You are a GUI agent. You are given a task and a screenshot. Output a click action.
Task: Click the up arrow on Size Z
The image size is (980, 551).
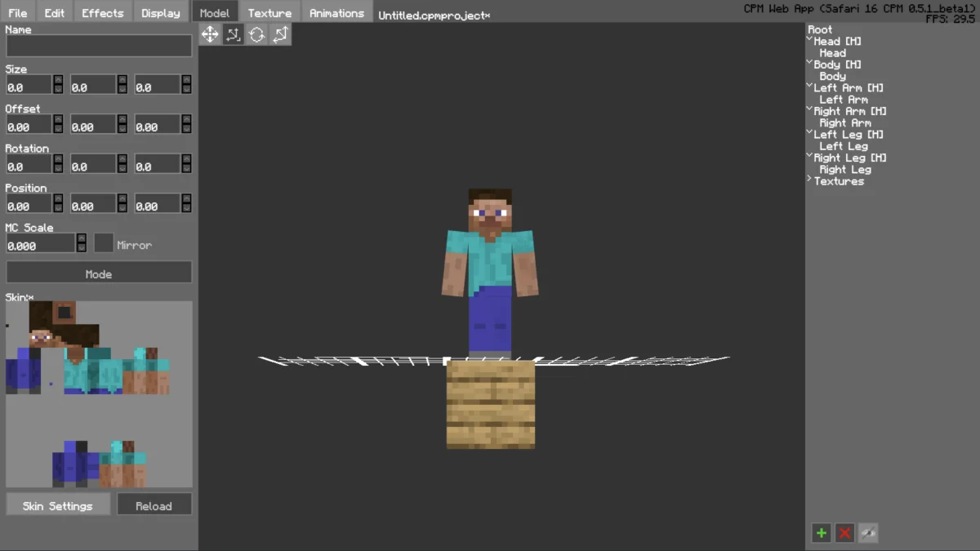click(187, 80)
